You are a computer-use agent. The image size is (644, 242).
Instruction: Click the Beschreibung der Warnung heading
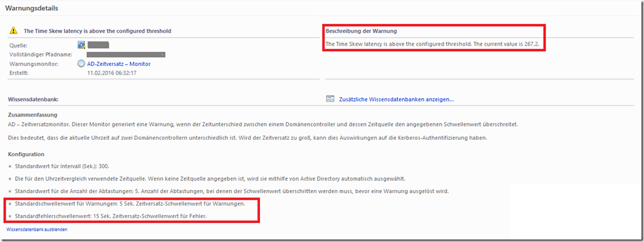(361, 31)
